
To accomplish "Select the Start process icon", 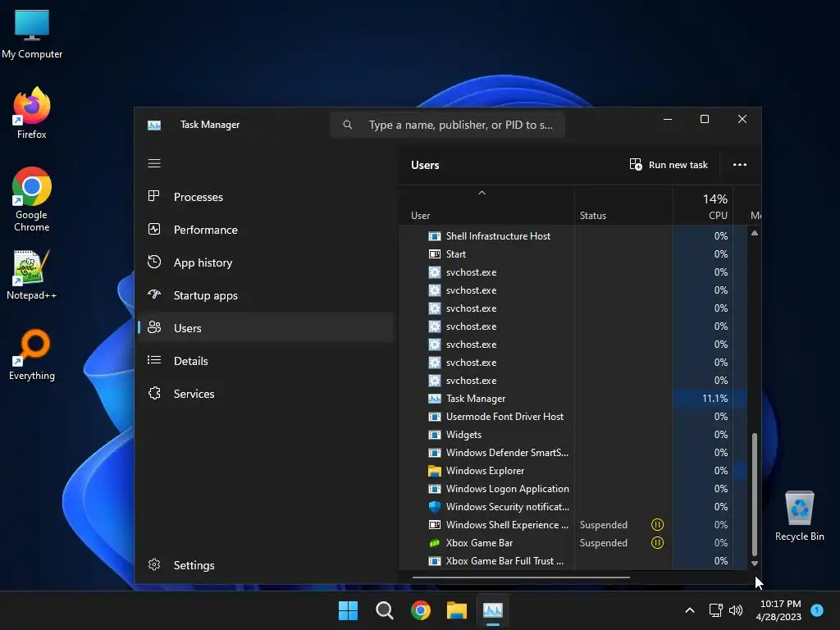I will click(x=435, y=254).
